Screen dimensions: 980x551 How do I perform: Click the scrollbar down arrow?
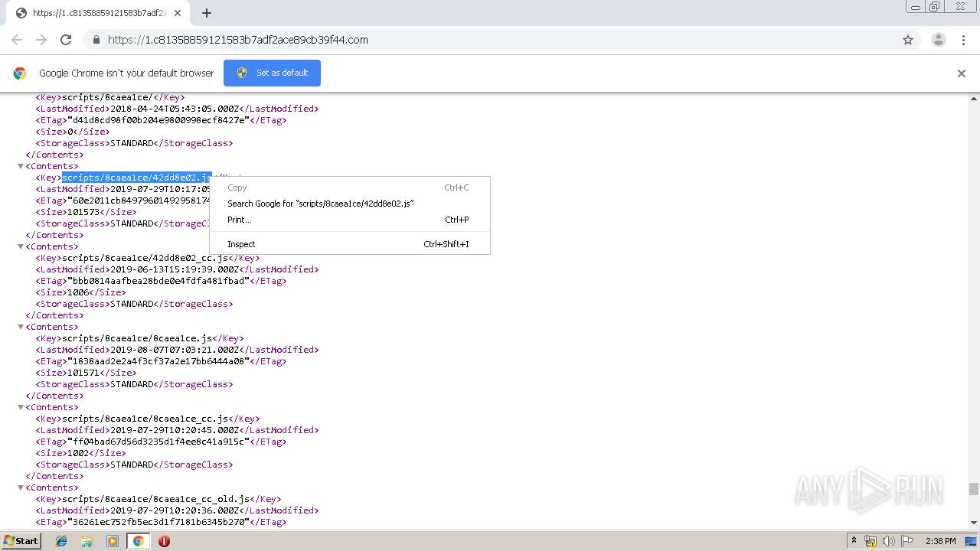[x=973, y=523]
